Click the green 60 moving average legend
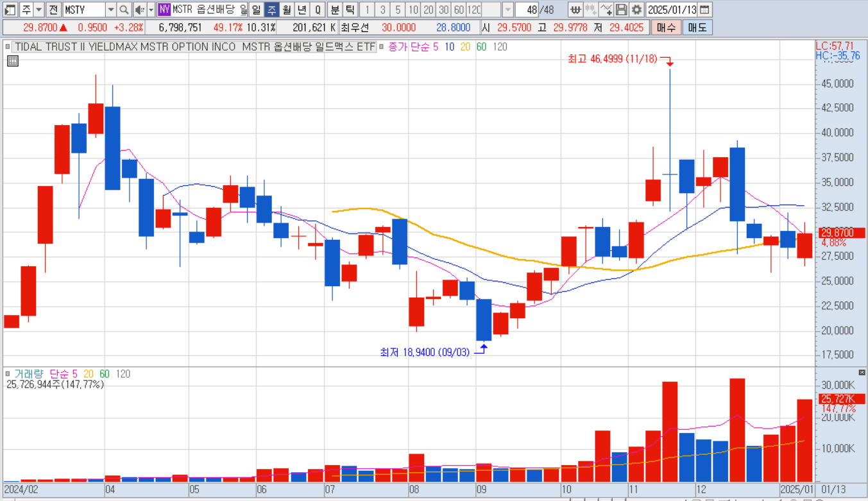This screenshot has height=501, width=868. tap(481, 46)
